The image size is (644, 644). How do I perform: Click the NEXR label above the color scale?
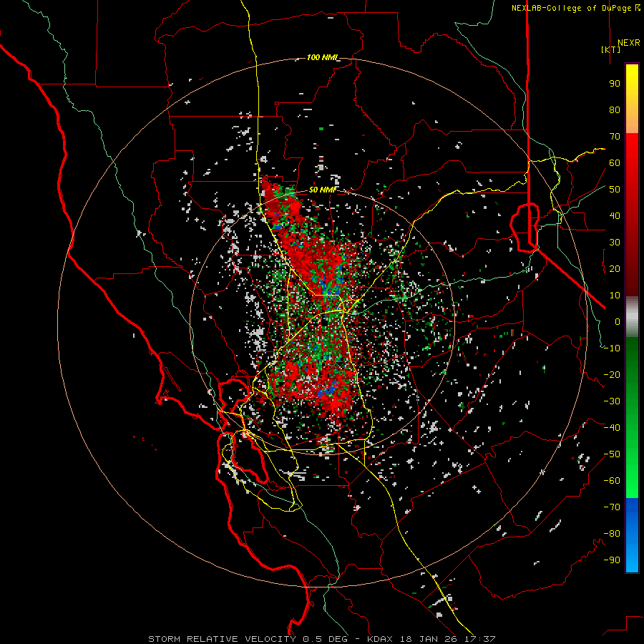click(x=628, y=43)
